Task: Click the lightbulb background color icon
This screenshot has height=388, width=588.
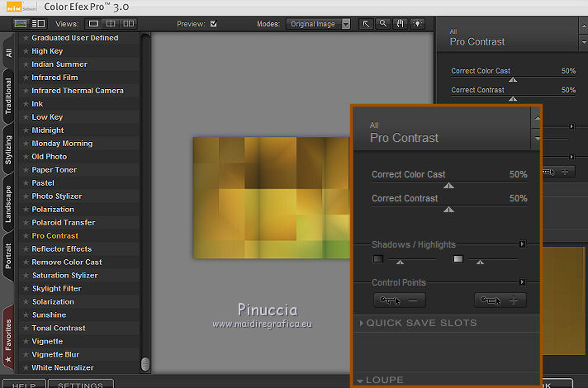Action: click(x=417, y=24)
